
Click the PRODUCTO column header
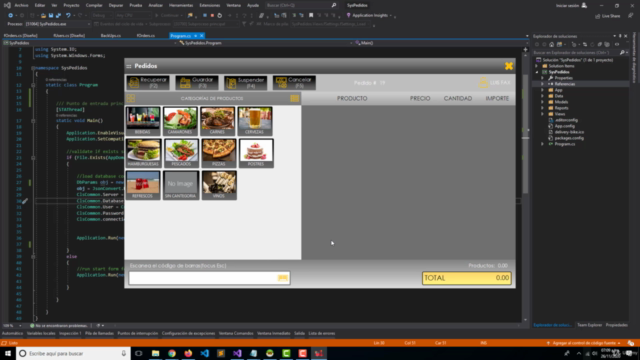point(352,98)
